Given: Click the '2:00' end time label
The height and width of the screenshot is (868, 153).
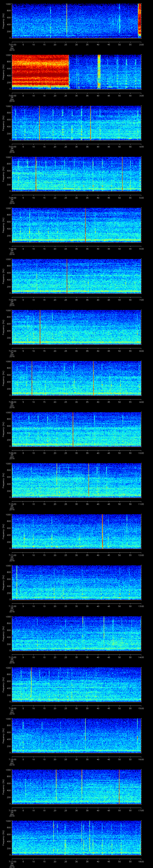Looking at the screenshot, I should (141, 44).
